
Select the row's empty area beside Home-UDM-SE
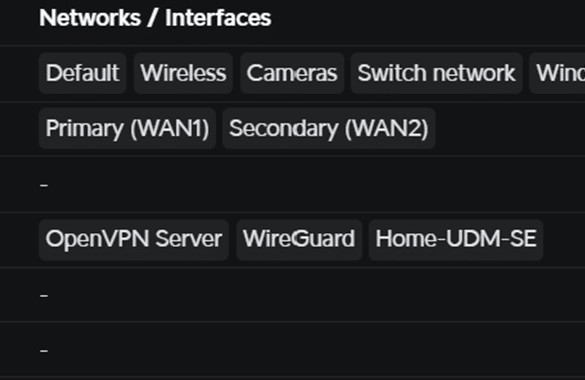point(564,239)
